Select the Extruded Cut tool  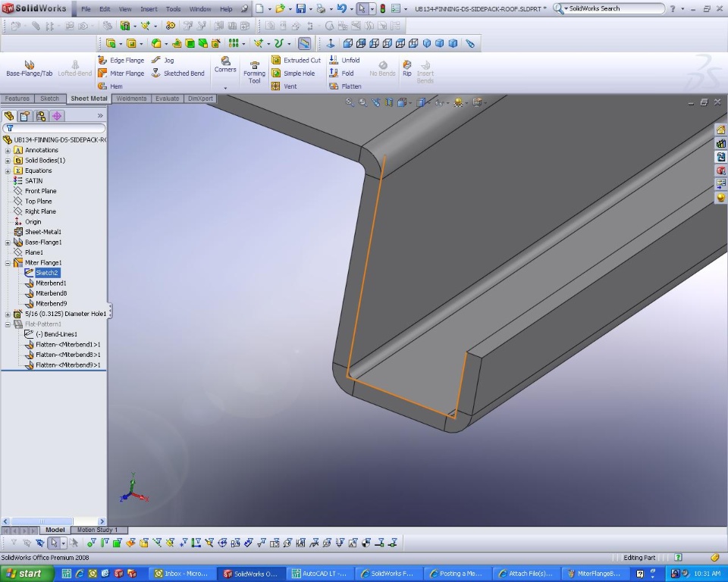pyautogui.click(x=297, y=61)
